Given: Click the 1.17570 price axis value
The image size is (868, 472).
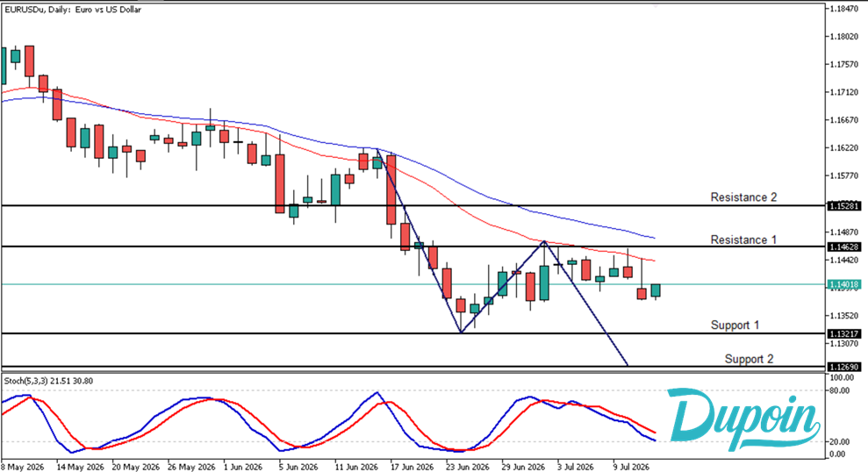Looking at the screenshot, I should point(843,65).
